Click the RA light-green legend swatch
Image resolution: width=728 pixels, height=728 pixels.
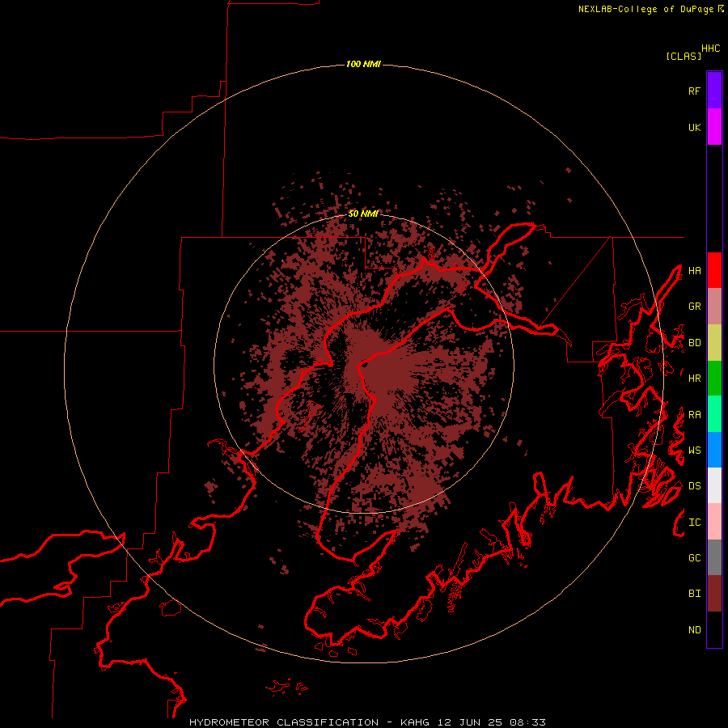click(x=714, y=414)
